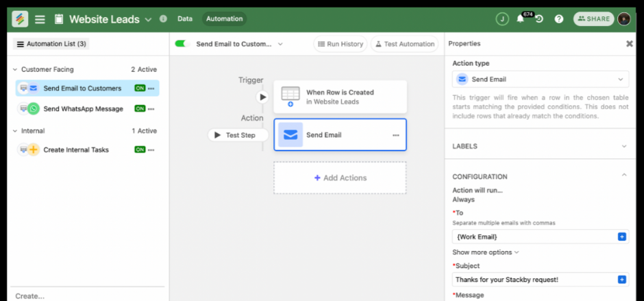Open more options for Create Internal Tasks
This screenshot has height=301, width=644.
tap(151, 149)
